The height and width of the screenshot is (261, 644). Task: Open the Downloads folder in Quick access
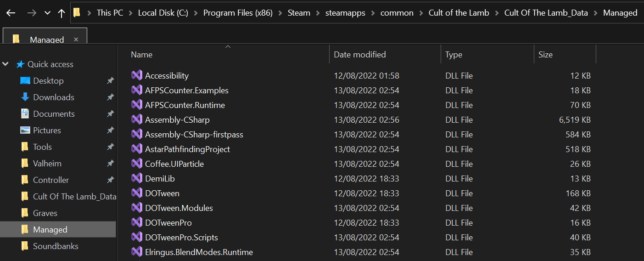53,97
